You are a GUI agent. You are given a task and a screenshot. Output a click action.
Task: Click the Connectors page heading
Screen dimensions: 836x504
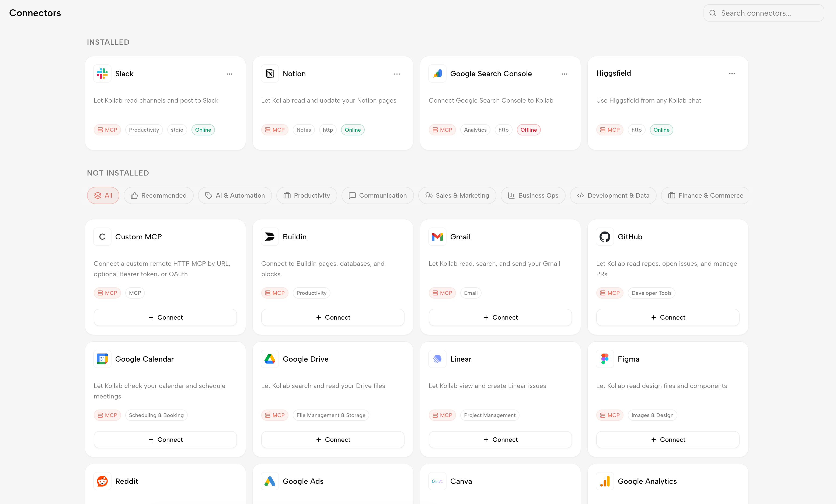(35, 13)
